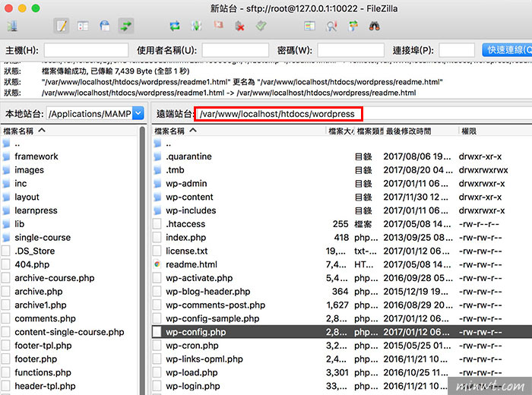Open local site path dropdown
532x395 pixels.
point(138,114)
